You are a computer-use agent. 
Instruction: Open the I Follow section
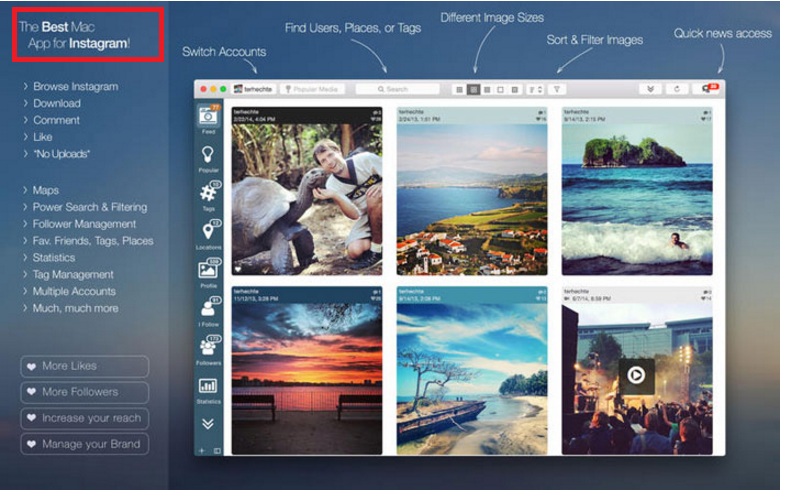click(x=208, y=312)
